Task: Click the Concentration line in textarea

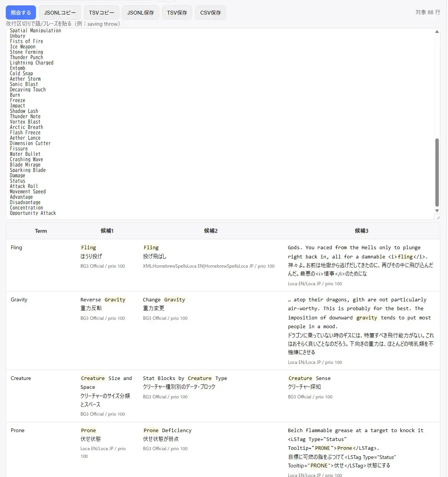Action: [26, 207]
